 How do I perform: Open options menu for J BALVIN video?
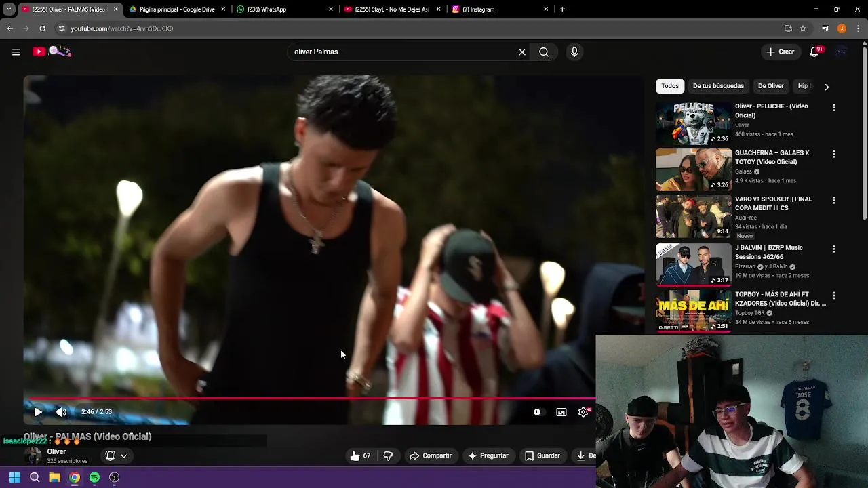pos(833,249)
